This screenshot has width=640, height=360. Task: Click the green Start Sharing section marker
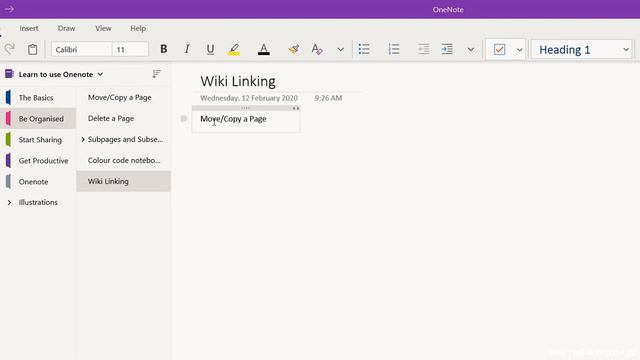(x=8, y=140)
